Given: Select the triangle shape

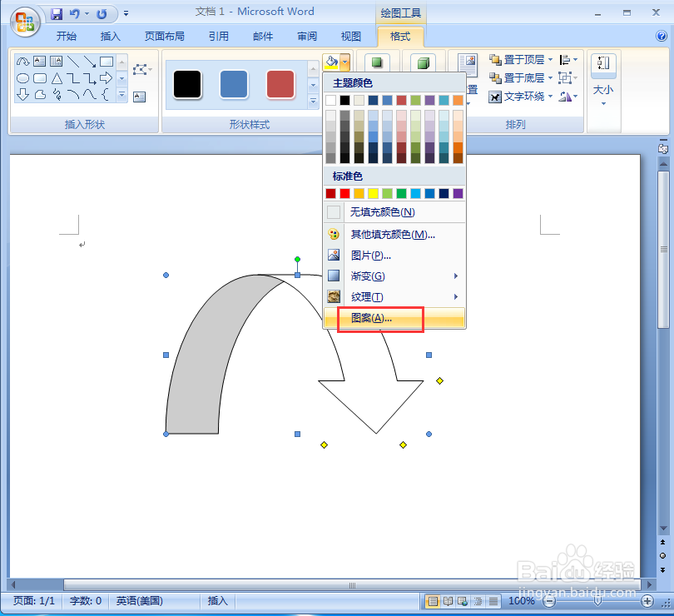Looking at the screenshot, I should 57,78.
